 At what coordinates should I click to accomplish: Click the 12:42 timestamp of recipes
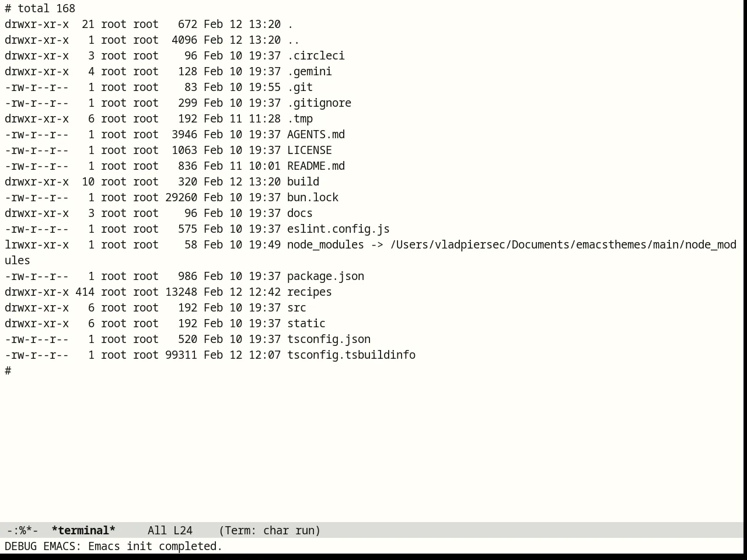264,292
